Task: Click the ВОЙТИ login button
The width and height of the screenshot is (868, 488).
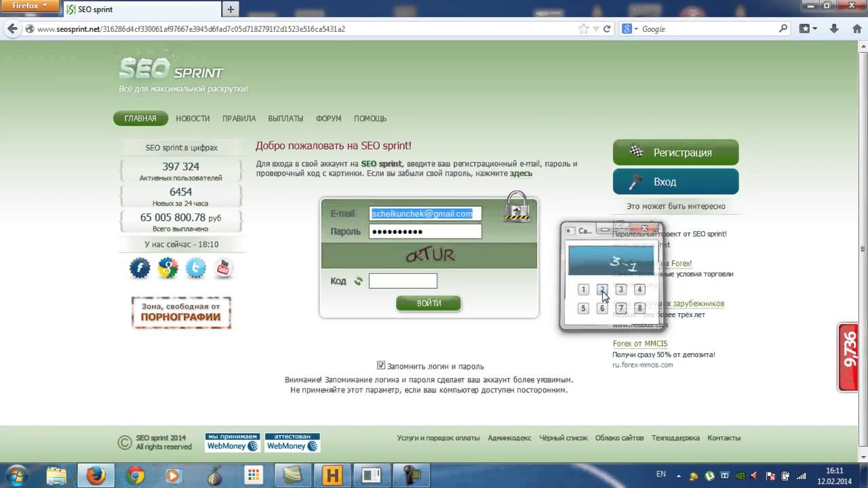Action: pyautogui.click(x=429, y=303)
